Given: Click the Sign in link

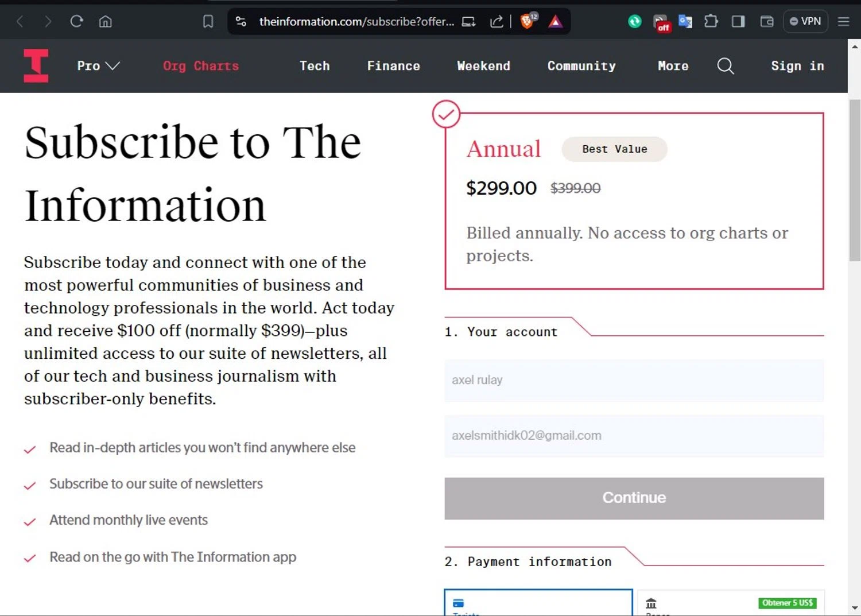Looking at the screenshot, I should tap(797, 66).
